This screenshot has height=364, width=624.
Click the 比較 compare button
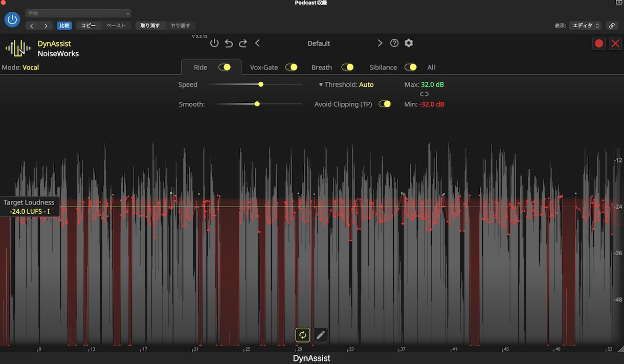click(64, 26)
